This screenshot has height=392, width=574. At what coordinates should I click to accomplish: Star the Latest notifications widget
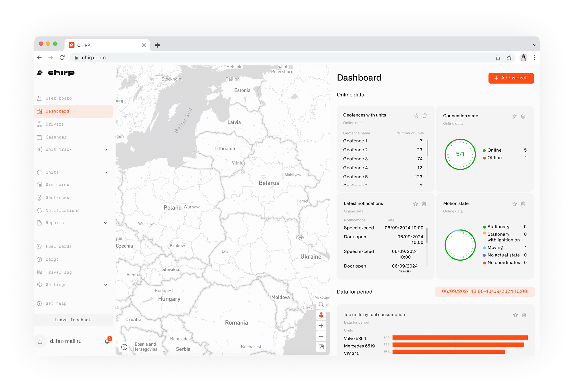click(416, 204)
